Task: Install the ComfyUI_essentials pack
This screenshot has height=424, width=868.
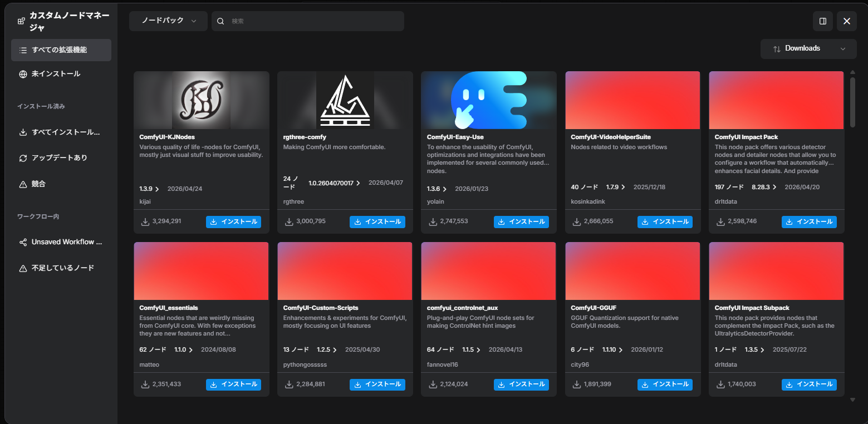Action: pos(233,384)
